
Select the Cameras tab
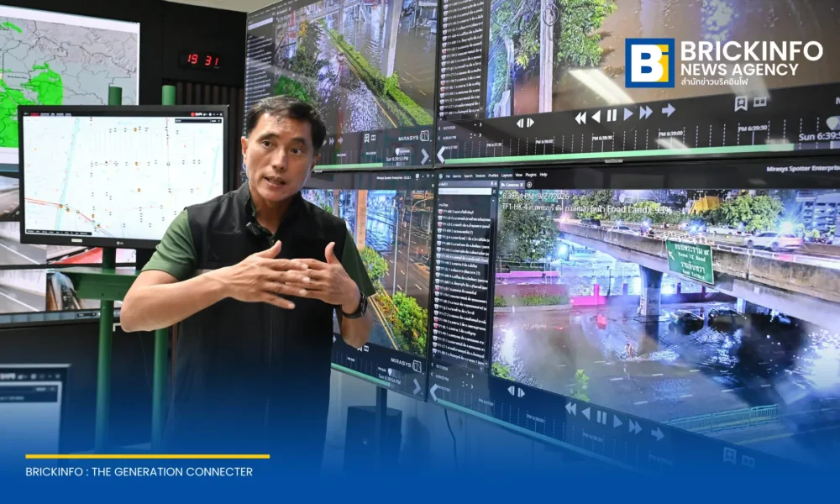(511, 185)
